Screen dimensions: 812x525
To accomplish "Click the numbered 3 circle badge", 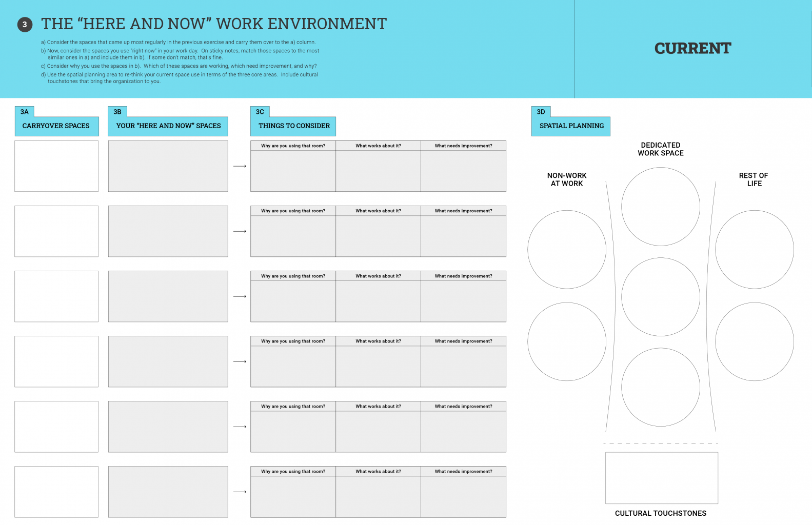I will (x=25, y=25).
